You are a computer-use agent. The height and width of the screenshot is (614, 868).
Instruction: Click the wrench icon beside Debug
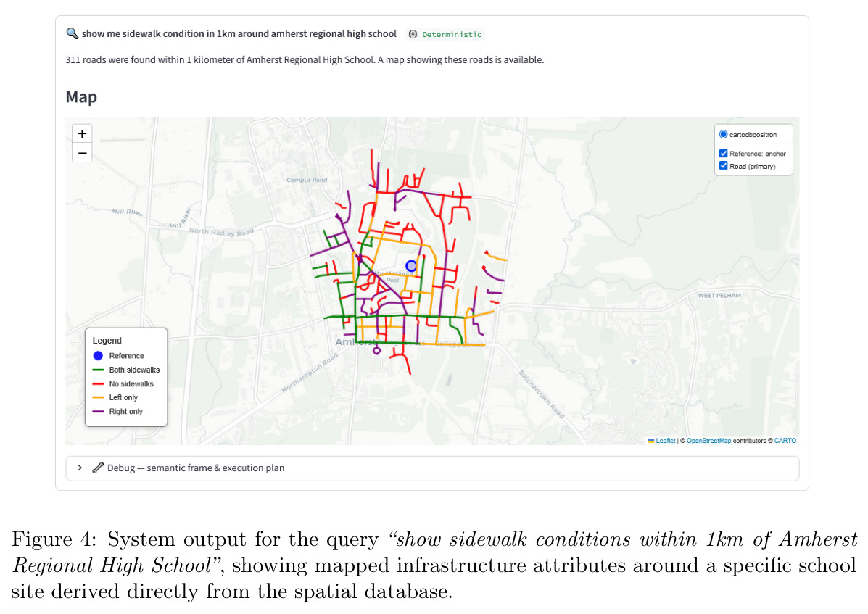[98, 468]
